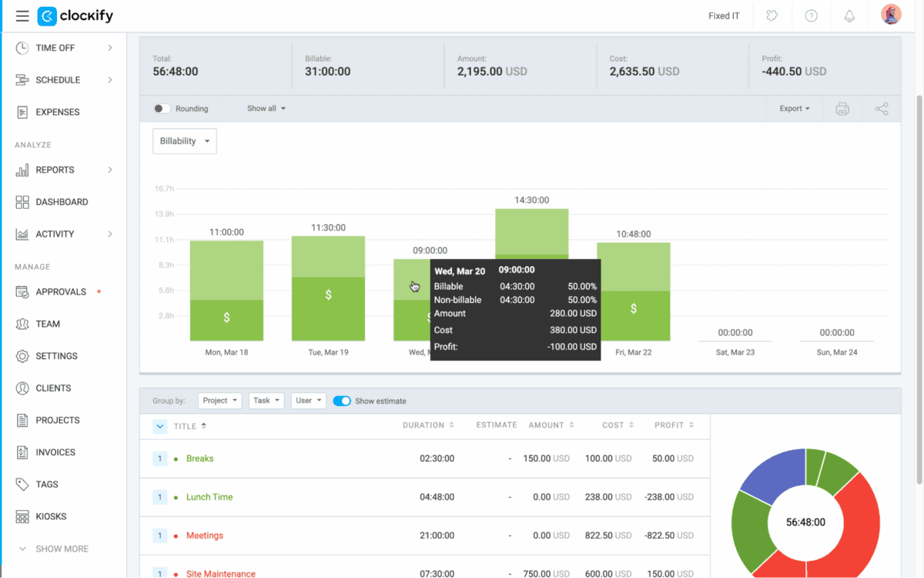
Task: Click the Tags icon in sidebar
Action: point(22,485)
